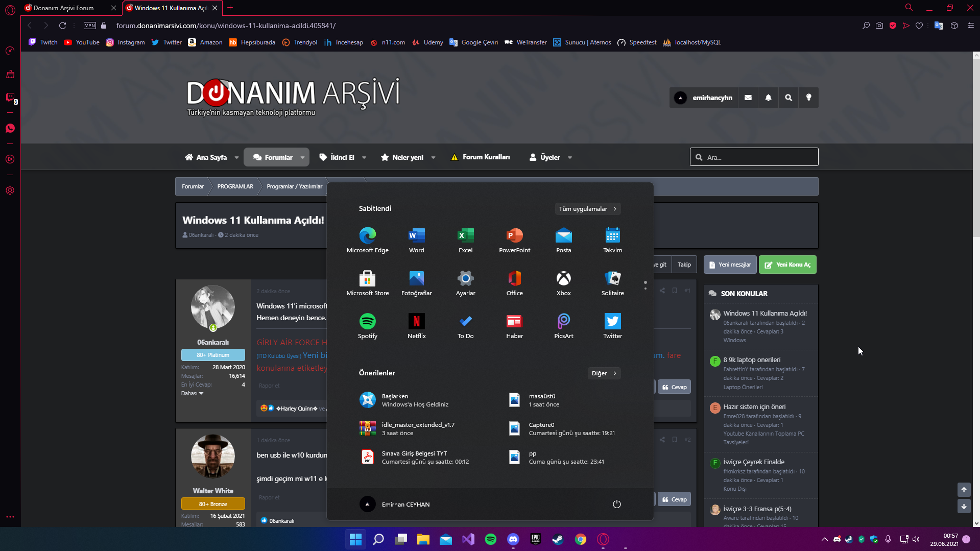
Task: Open '8 9k laptop önerileri' topic
Action: pos(752,360)
